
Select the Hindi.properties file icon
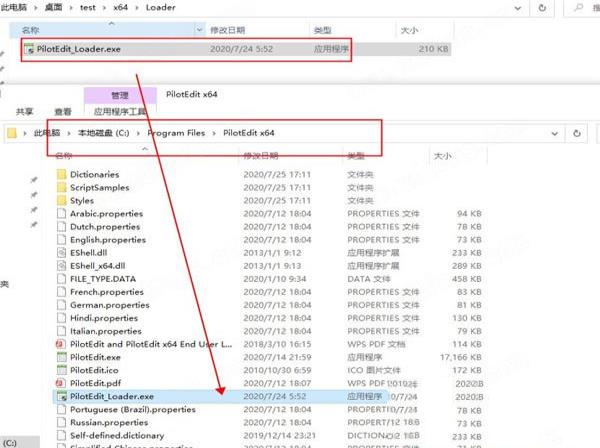tap(61, 318)
